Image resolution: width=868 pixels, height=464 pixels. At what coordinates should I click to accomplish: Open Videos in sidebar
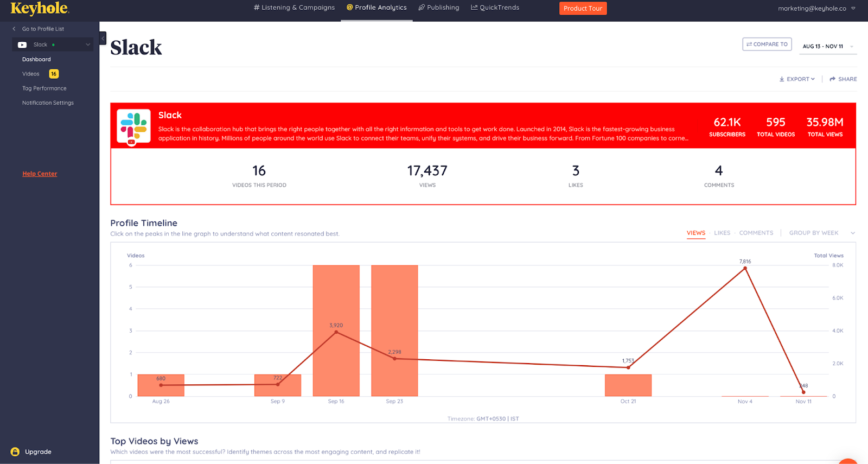[30, 74]
